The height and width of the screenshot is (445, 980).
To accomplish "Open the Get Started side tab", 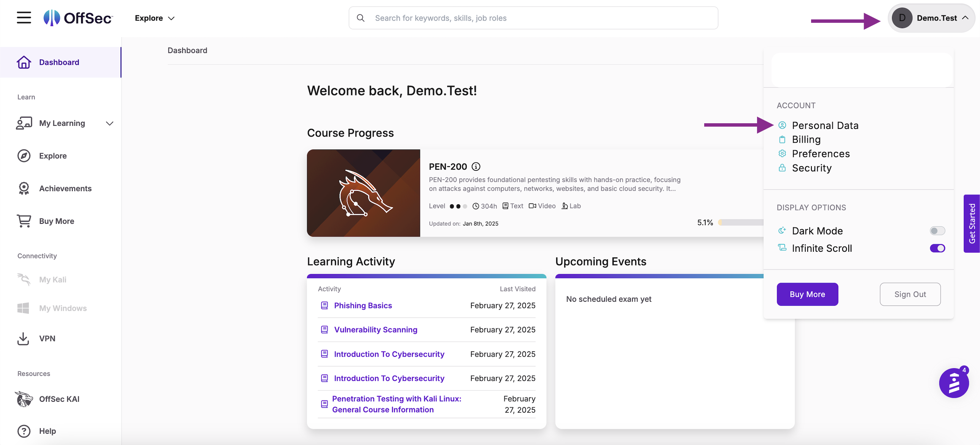I will [972, 224].
